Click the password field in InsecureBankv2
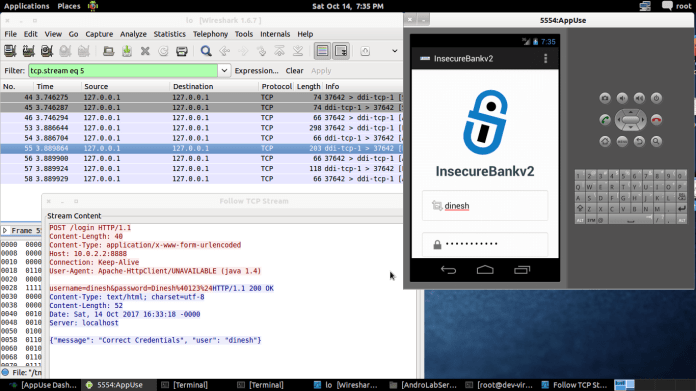 485,244
